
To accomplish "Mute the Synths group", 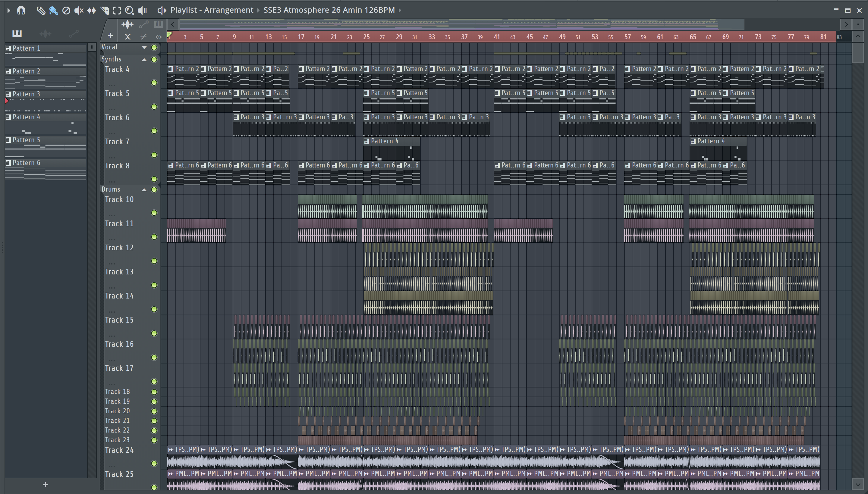I will (154, 60).
